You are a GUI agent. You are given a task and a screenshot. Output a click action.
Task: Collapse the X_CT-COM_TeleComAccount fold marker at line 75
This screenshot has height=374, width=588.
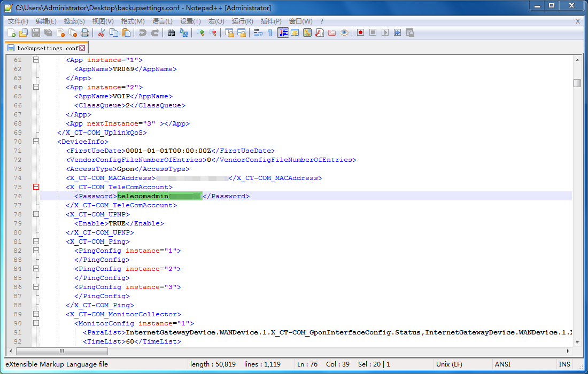(36, 187)
